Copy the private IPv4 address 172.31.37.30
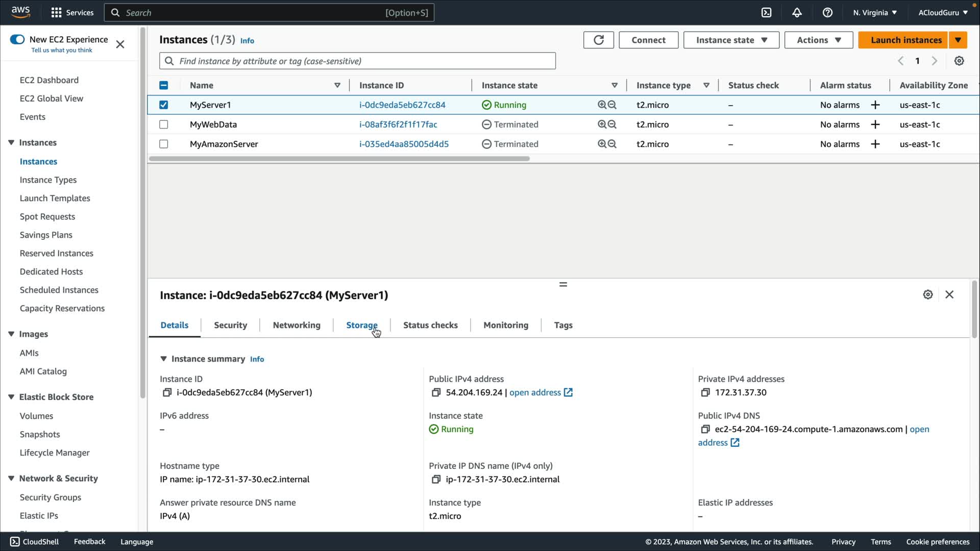The height and width of the screenshot is (551, 980). click(705, 392)
